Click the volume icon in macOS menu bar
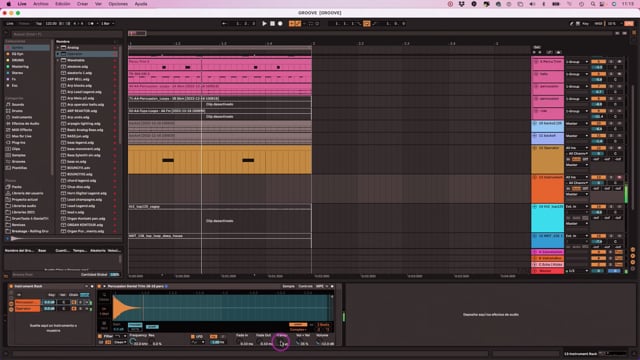 [x=532, y=4]
